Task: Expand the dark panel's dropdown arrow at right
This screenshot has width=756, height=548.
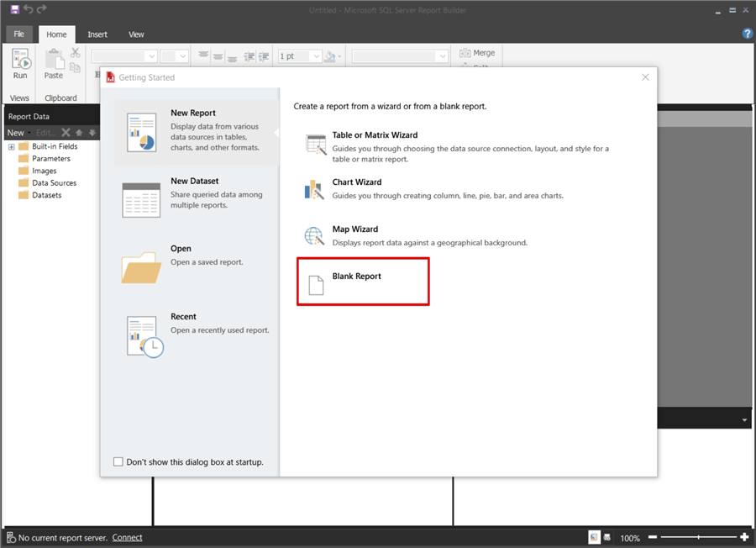Action: pyautogui.click(x=745, y=419)
